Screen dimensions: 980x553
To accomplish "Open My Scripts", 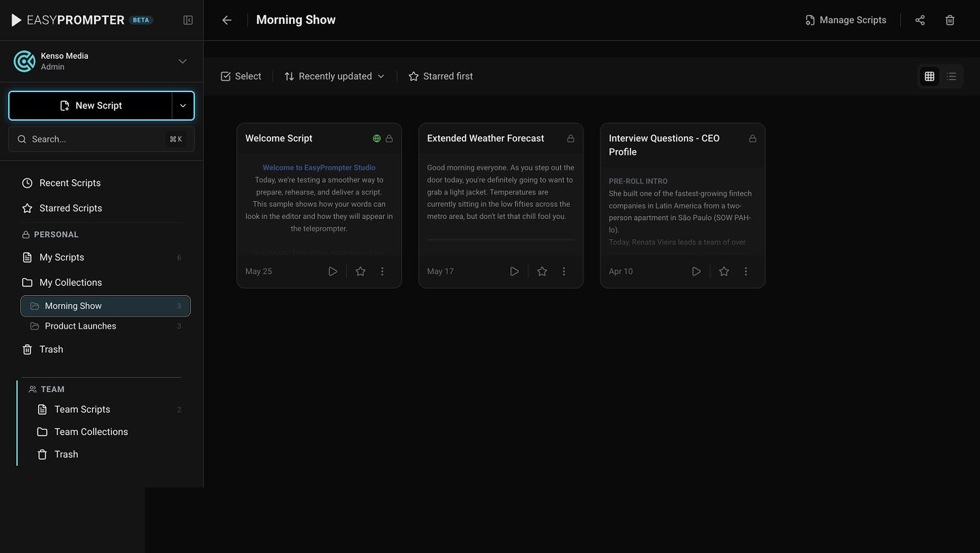I will coord(102,258).
